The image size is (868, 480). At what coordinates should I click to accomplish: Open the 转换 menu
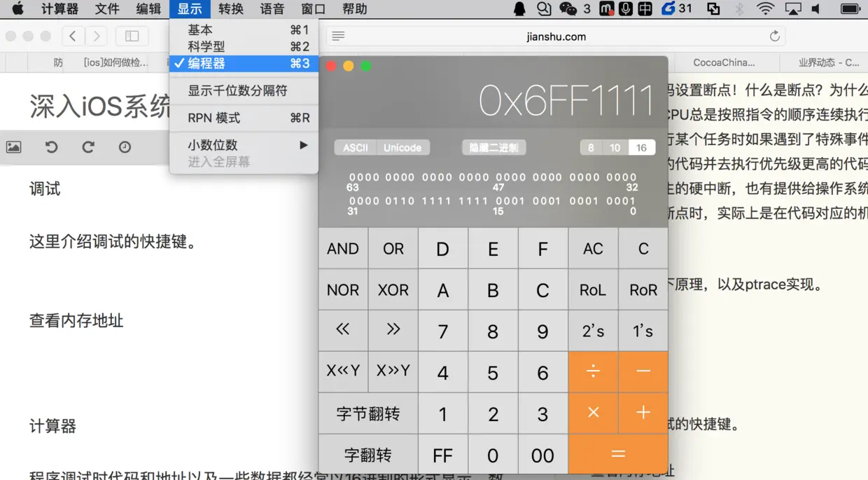point(231,9)
